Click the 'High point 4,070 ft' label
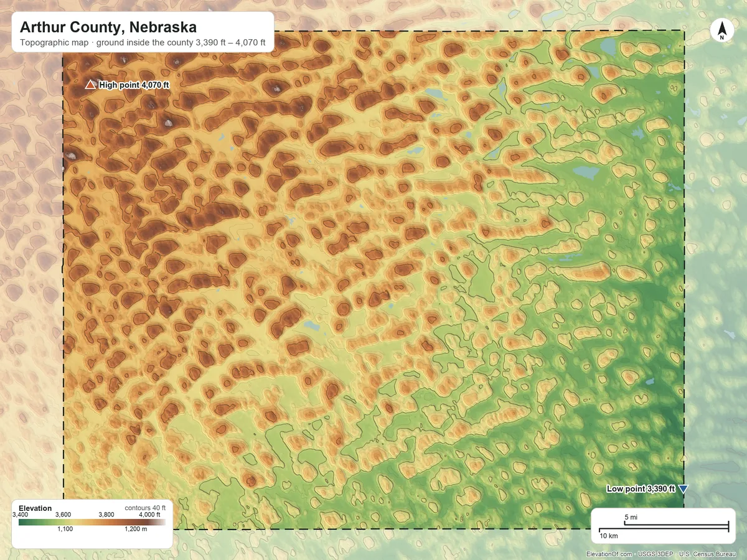 [x=134, y=85]
